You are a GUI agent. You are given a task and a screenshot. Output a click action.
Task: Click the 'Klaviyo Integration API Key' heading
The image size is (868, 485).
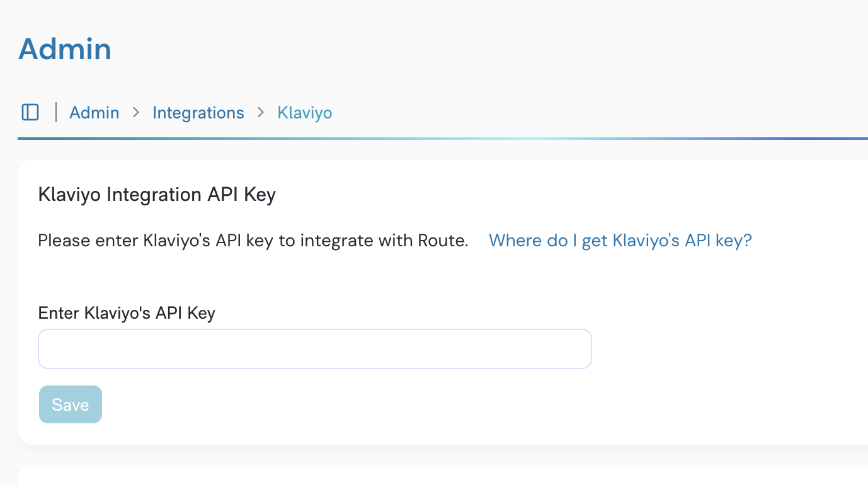pyautogui.click(x=157, y=195)
